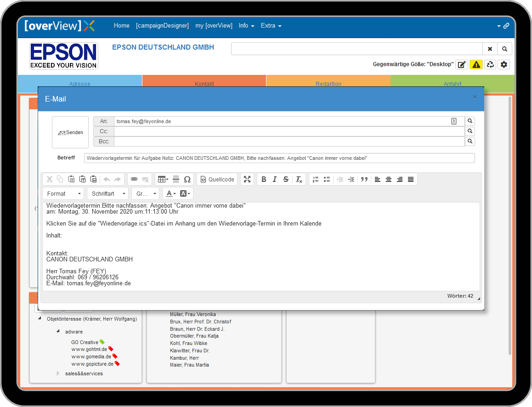Insert special character Omega icon

click(x=187, y=180)
